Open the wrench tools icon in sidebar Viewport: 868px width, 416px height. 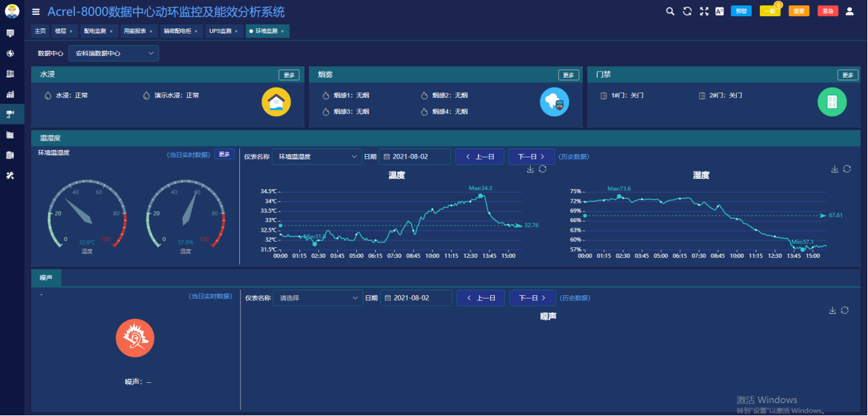pyautogui.click(x=10, y=175)
